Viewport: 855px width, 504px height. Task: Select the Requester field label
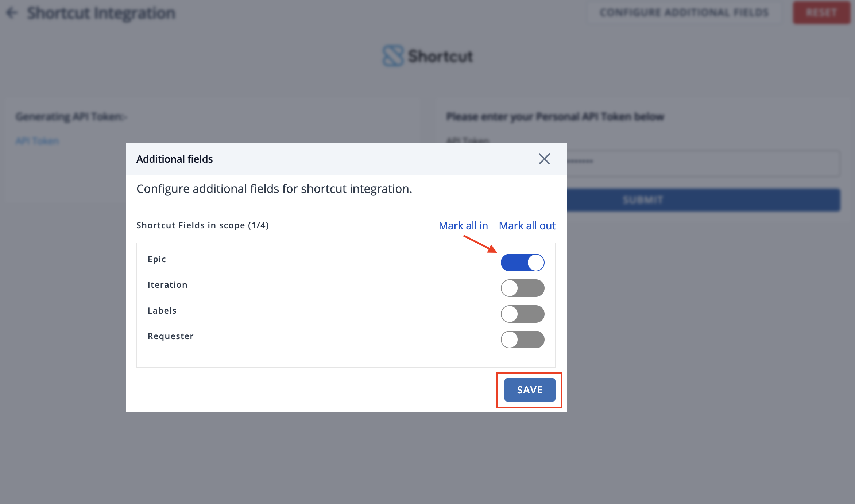[x=170, y=336]
